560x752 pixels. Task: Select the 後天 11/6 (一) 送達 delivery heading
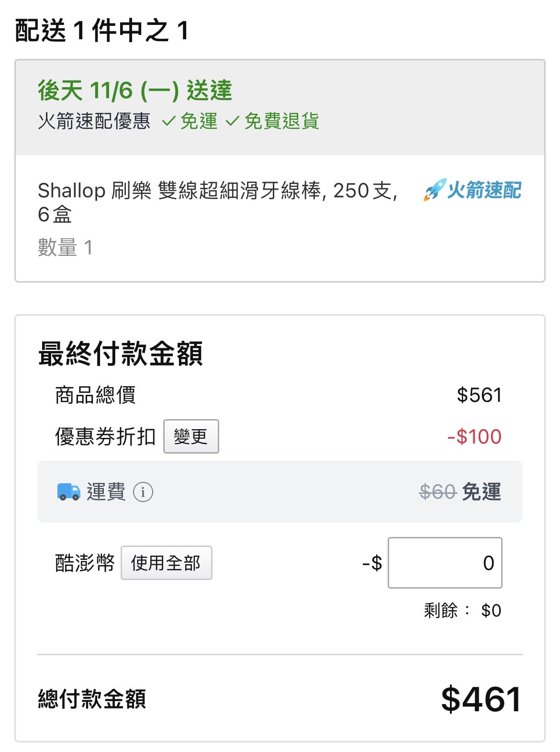pos(135,90)
